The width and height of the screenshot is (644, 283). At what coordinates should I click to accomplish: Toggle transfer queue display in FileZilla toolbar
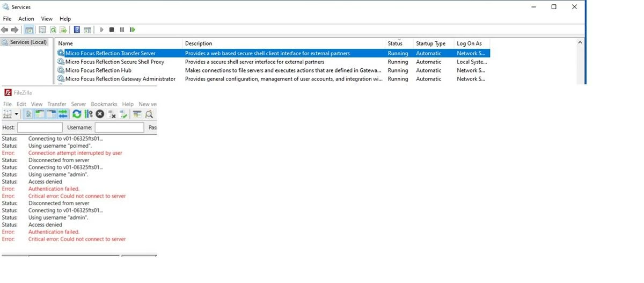[63, 114]
